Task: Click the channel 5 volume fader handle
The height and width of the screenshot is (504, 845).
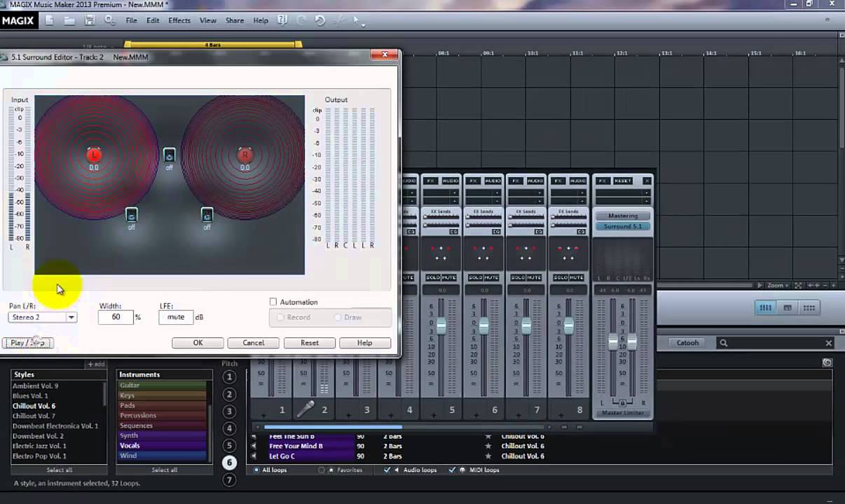Action: 441,325
